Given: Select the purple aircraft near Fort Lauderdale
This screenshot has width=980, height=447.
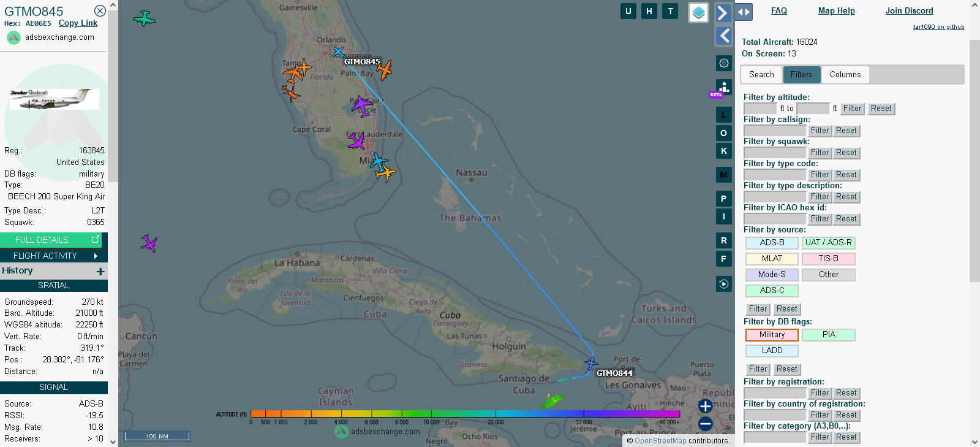Looking at the screenshot, I should point(356,142).
